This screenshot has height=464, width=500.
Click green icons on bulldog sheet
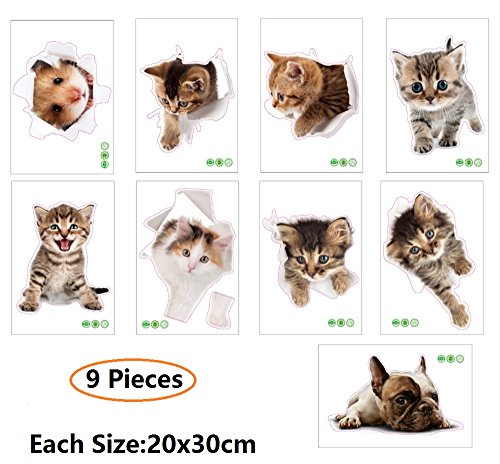(x=451, y=358)
